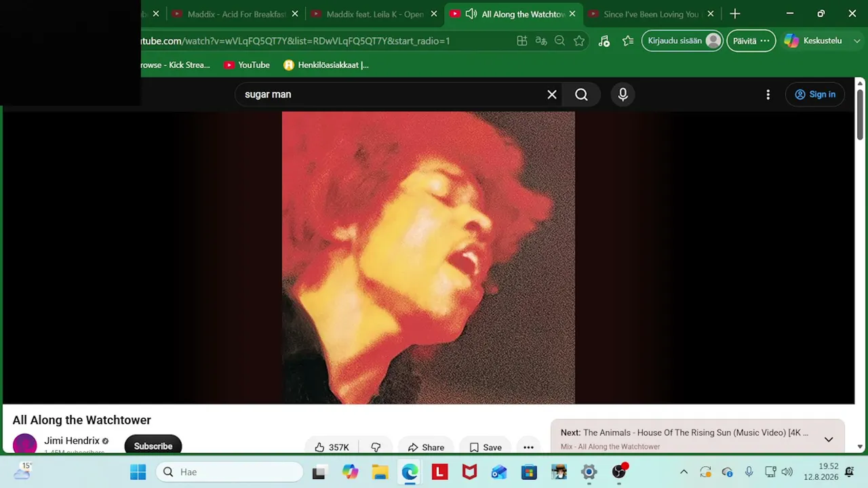
Task: Like the All Along the Watchtower video
Action: (x=332, y=447)
